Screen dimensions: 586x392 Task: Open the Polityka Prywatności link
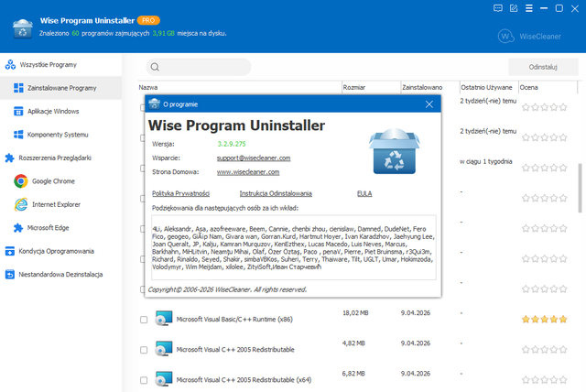(x=180, y=193)
